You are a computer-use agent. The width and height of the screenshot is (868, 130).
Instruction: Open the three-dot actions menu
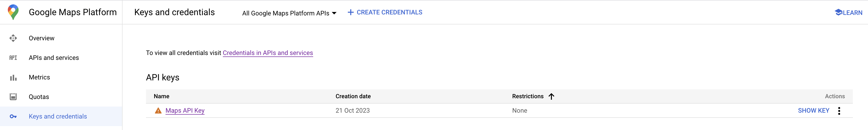click(x=839, y=111)
